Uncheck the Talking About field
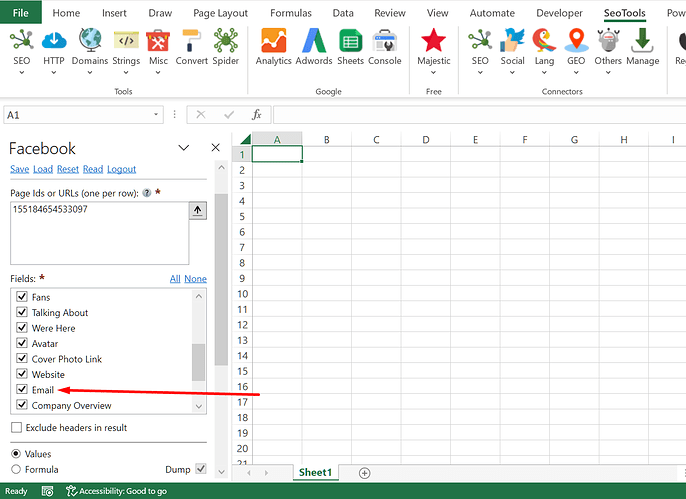 (22, 312)
